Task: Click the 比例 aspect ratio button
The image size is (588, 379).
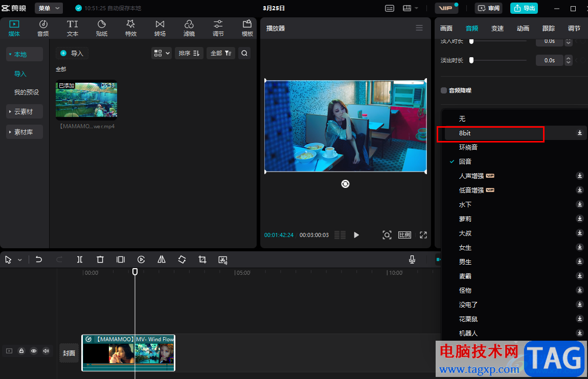Action: (x=404, y=235)
